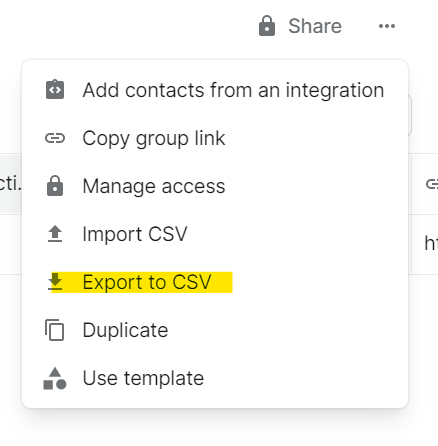438x446 pixels.
Task: Select the truncated "cti." column cell
Action: point(11,184)
